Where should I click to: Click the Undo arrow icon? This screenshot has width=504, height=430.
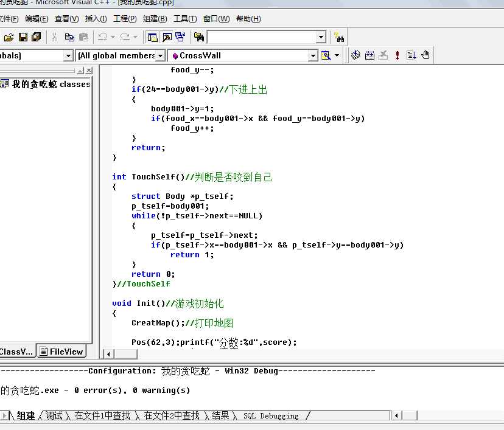point(102,37)
